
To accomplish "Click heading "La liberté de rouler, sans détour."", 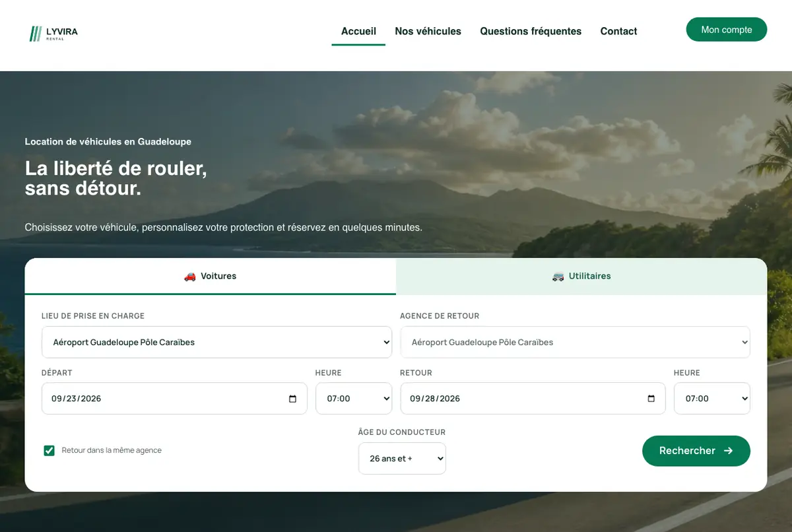I will (x=116, y=178).
